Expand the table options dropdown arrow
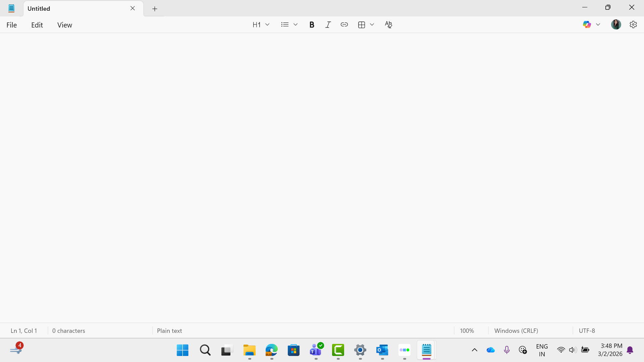This screenshot has width=644, height=362. 372,24
